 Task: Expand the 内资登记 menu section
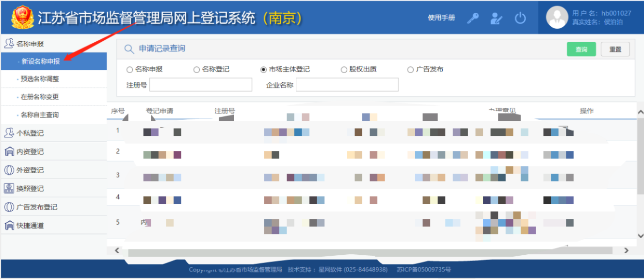point(53,151)
